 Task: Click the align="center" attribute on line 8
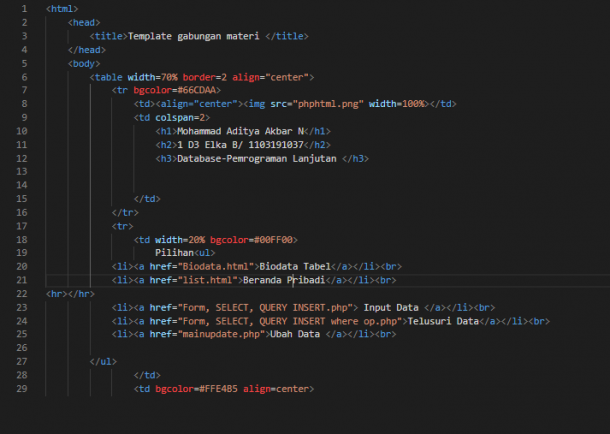[199, 104]
